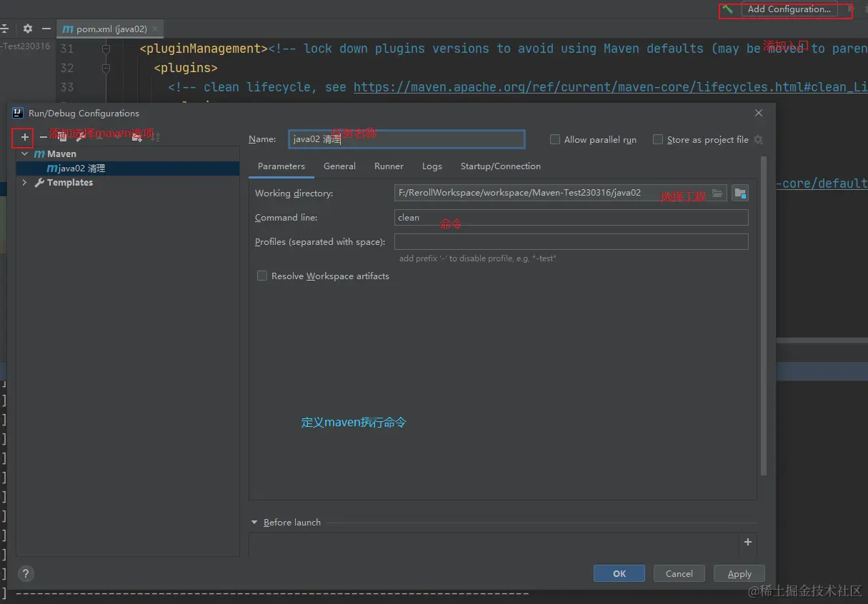Select the java02 清理 configuration item
The image size is (868, 604).
pos(128,168)
